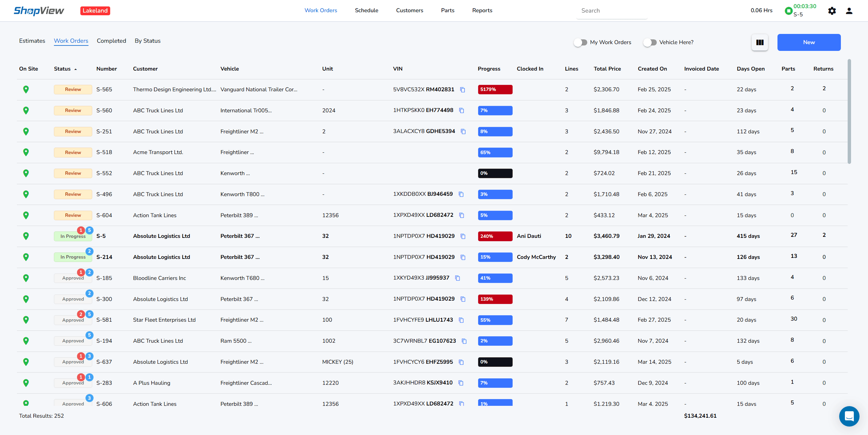
Task: Switch to the Completed tab
Action: [111, 41]
